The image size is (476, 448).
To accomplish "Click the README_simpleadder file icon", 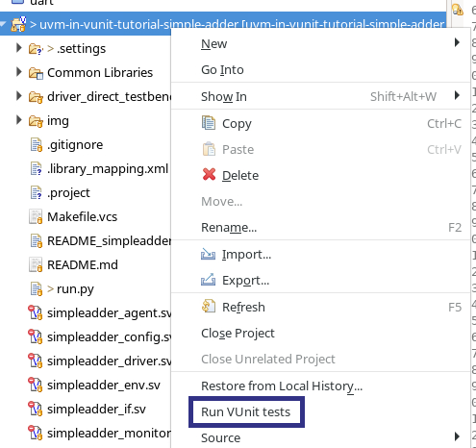I will 36,241.
